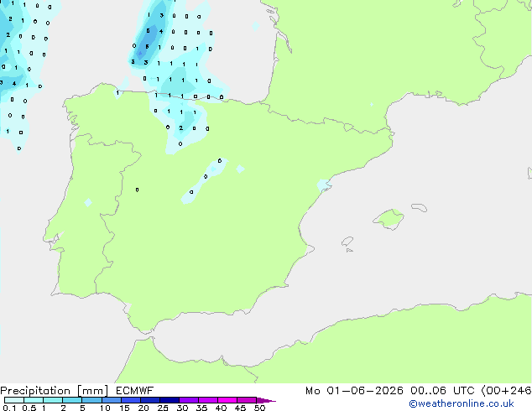Click the Mallorca island on the map
The image size is (532, 411).
[389, 219]
